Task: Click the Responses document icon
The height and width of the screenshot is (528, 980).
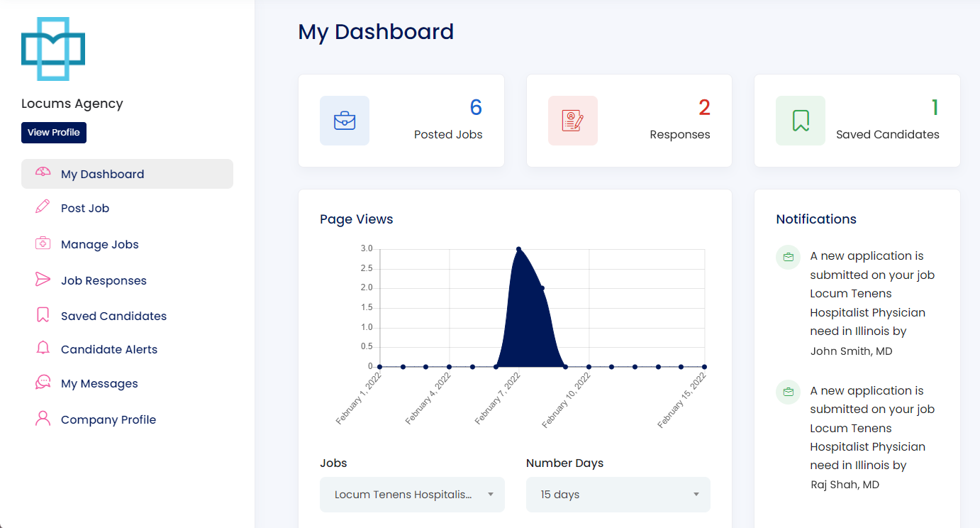Action: point(572,121)
